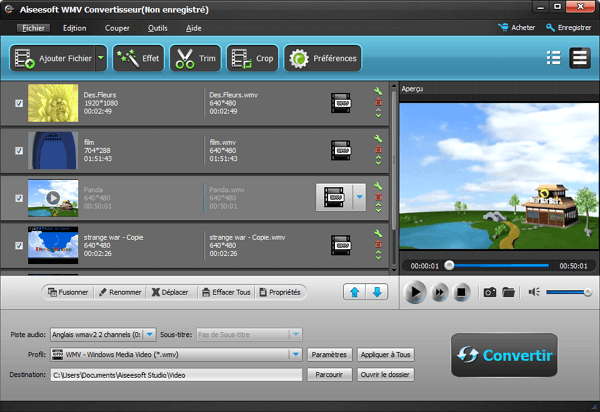The height and width of the screenshot is (412, 600).
Task: Click the Déplacer button
Action: click(x=170, y=292)
